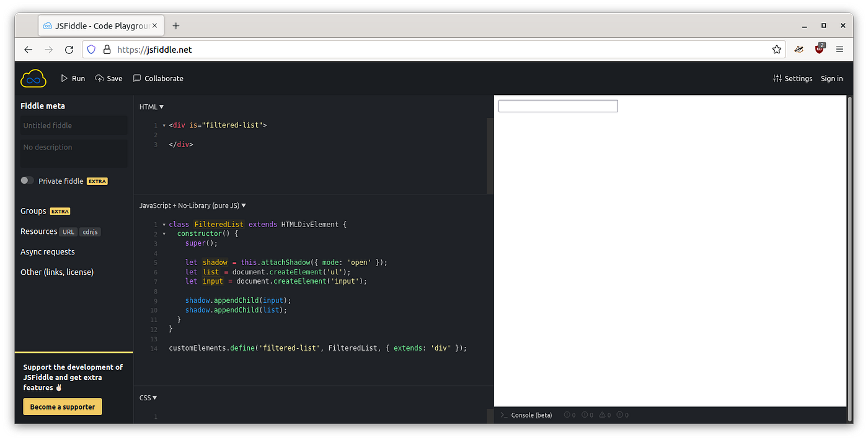868x440 pixels.
Task: Click the input box in result pane
Action: point(558,106)
